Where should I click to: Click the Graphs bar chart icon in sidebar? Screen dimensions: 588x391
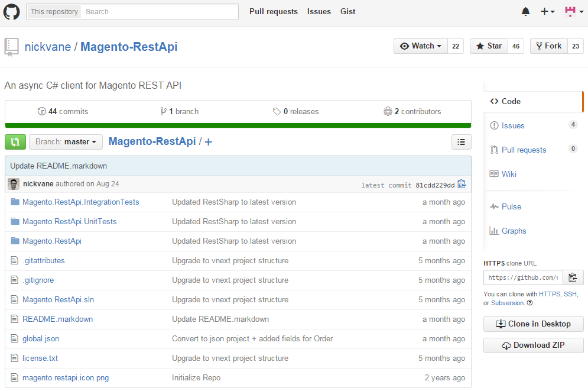pyautogui.click(x=494, y=231)
